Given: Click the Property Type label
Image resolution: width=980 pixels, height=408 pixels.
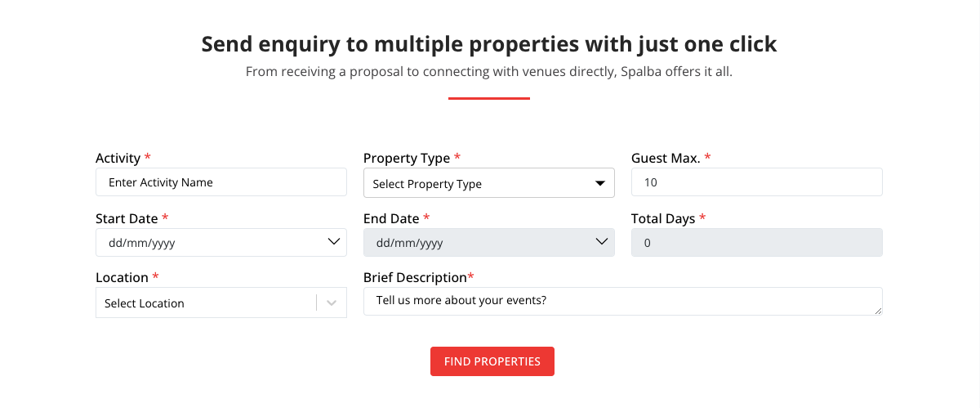Looking at the screenshot, I should pos(406,158).
